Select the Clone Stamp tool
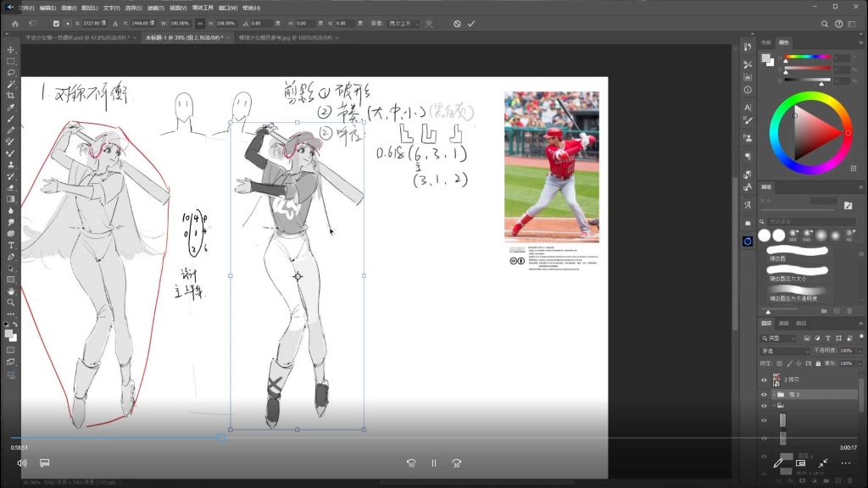 coord(10,165)
